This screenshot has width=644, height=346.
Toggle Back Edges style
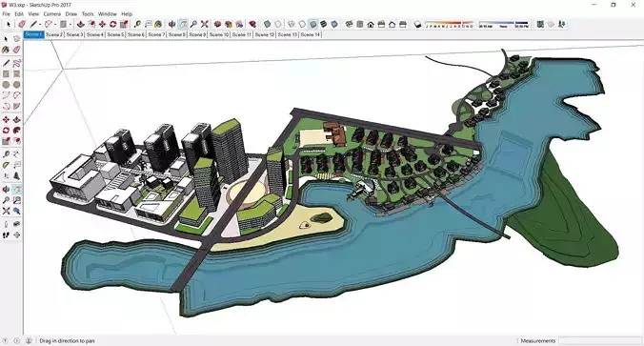[278, 24]
